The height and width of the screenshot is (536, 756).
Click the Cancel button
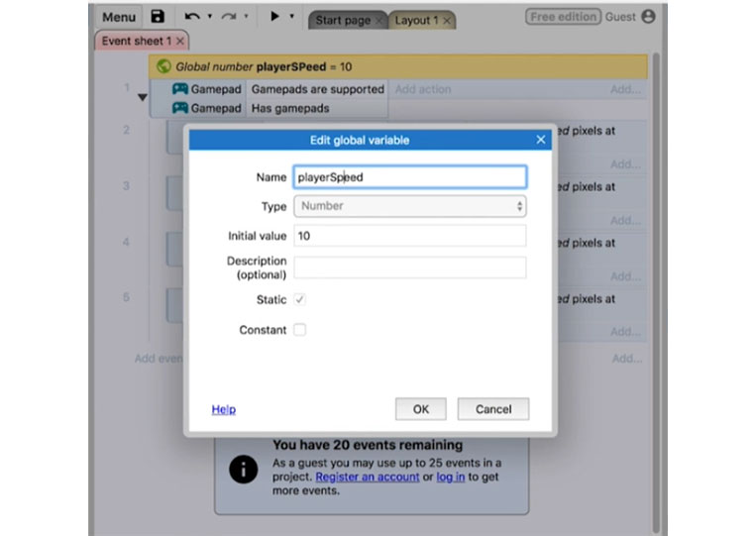[x=493, y=409]
